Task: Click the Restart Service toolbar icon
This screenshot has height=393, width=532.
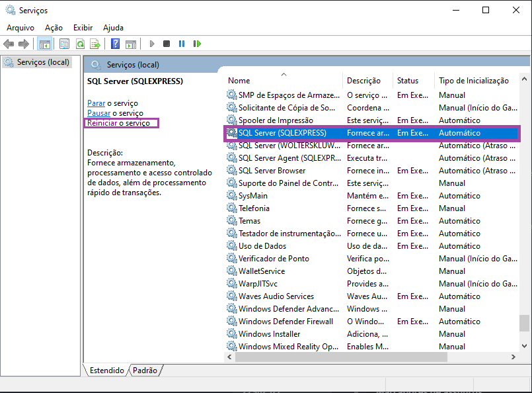Action: point(197,44)
